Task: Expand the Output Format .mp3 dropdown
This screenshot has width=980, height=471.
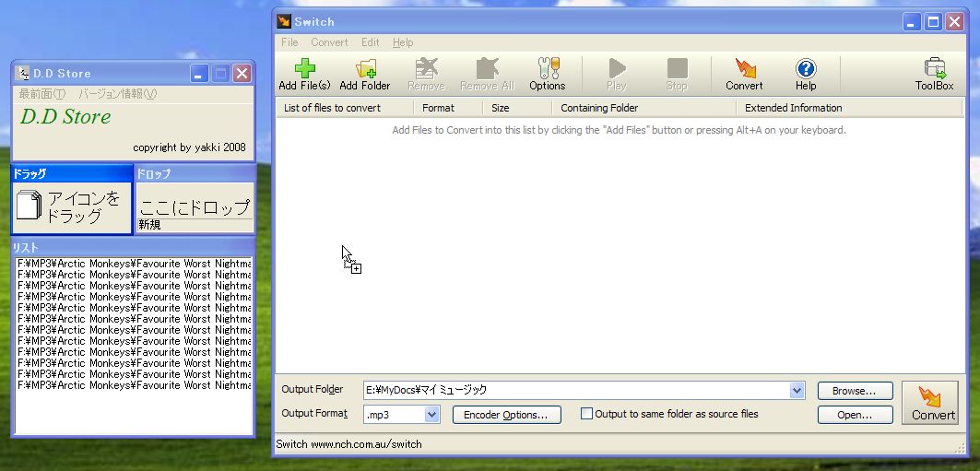Action: pos(431,414)
